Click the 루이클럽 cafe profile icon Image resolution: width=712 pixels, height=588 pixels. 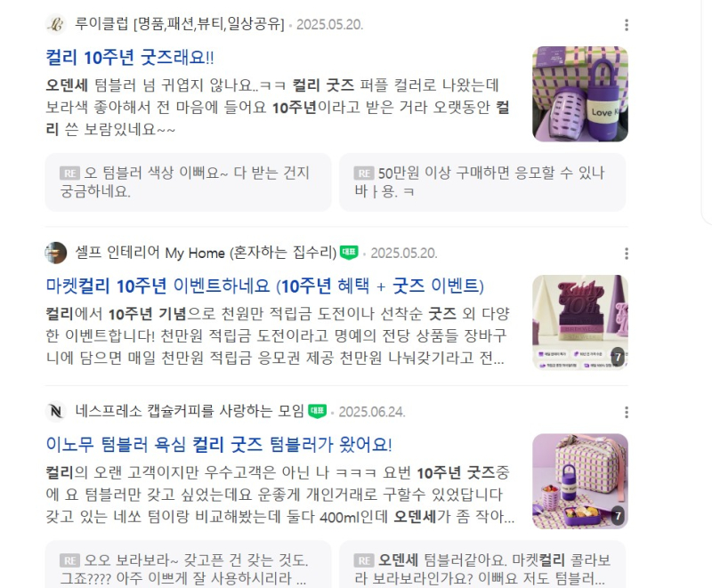click(x=56, y=25)
